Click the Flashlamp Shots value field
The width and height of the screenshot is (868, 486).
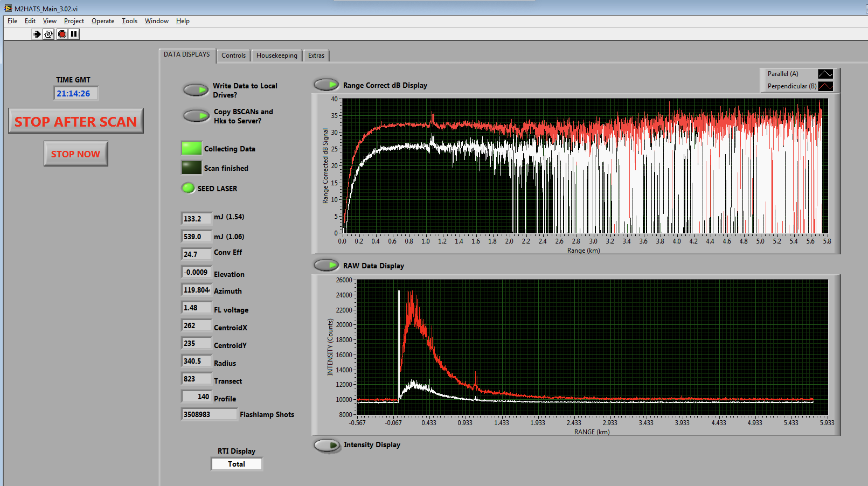click(209, 414)
